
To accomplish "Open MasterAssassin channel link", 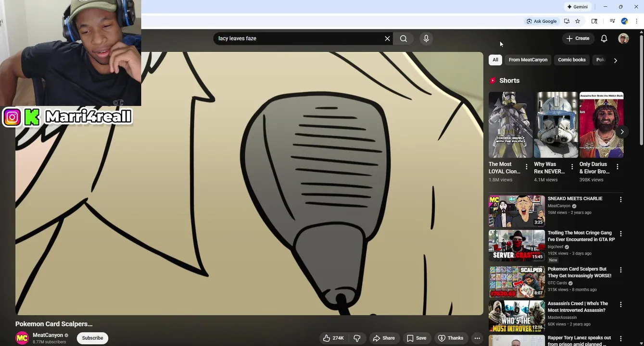I will point(562,318).
